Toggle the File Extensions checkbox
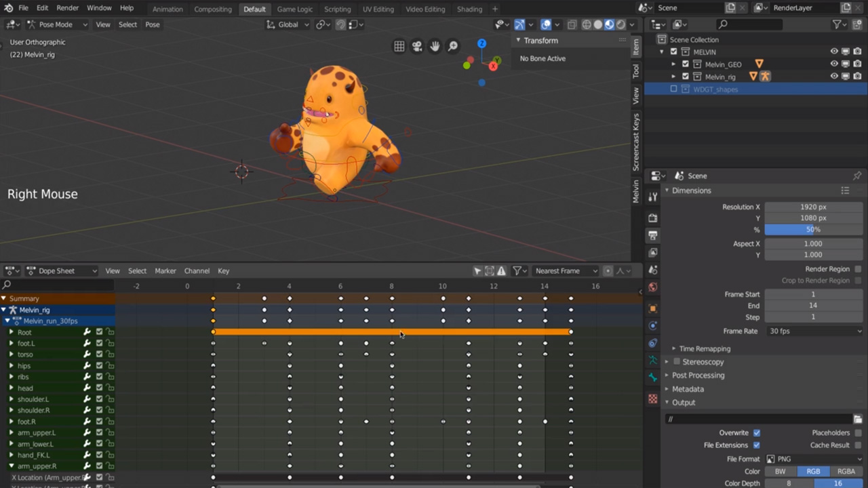This screenshot has height=488, width=868. click(x=757, y=445)
